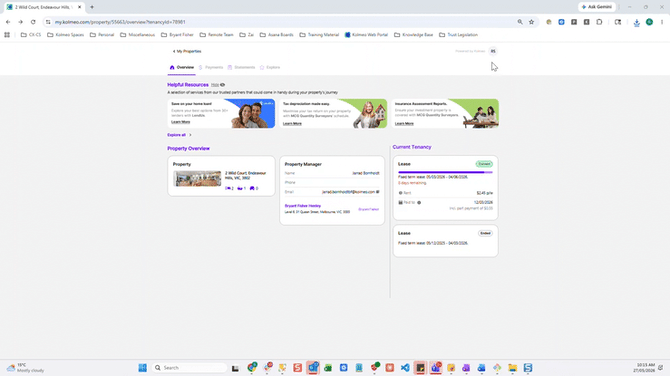Screen dimensions: 670x376
Task: Open the Chrome profile avatar
Action: [649, 22]
